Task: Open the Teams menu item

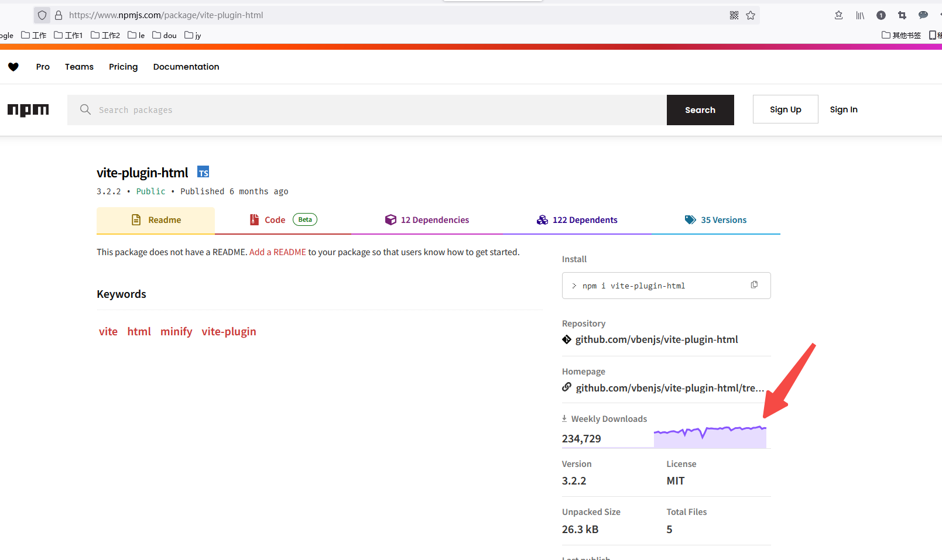Action: pyautogui.click(x=79, y=67)
